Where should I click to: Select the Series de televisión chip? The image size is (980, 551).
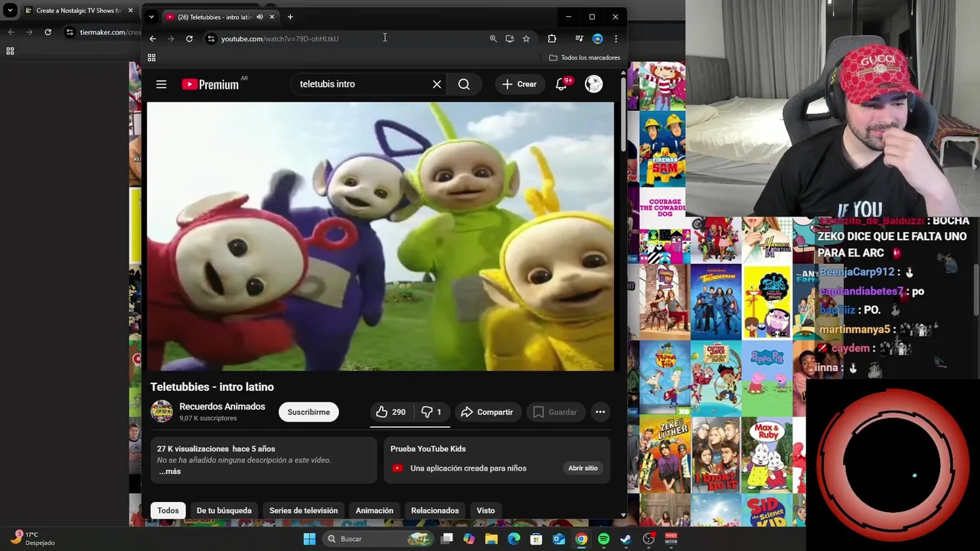(x=303, y=510)
